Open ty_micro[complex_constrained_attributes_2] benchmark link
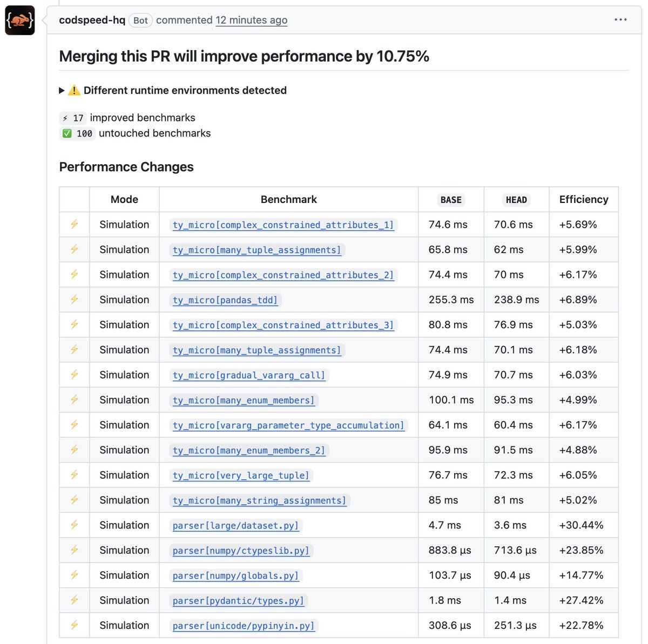648x644 pixels. [283, 275]
